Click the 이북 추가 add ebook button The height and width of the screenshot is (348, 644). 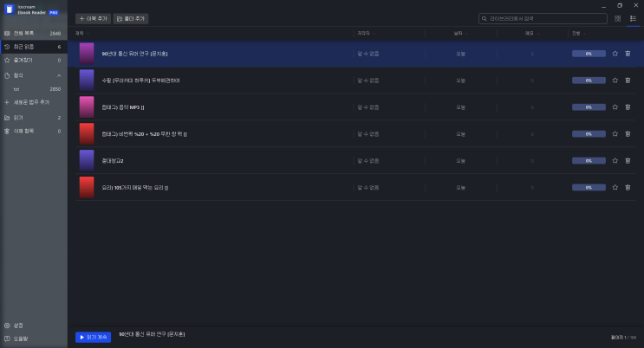tap(94, 18)
